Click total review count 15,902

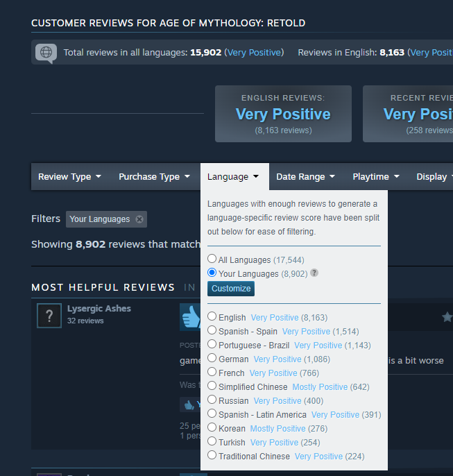(206, 53)
